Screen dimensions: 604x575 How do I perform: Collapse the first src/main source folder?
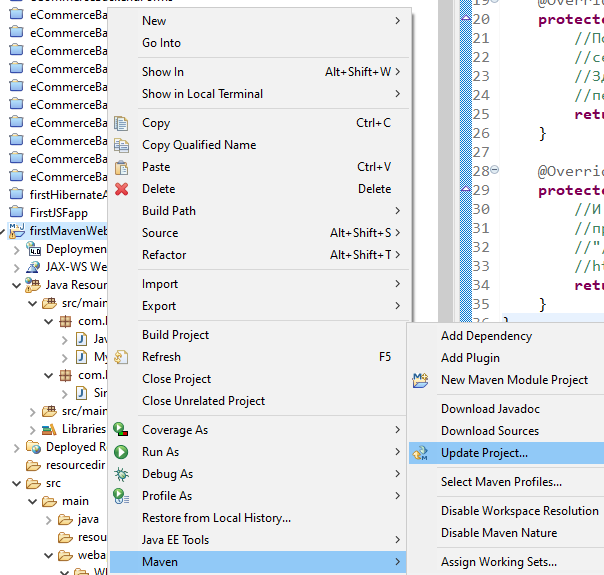click(32, 304)
